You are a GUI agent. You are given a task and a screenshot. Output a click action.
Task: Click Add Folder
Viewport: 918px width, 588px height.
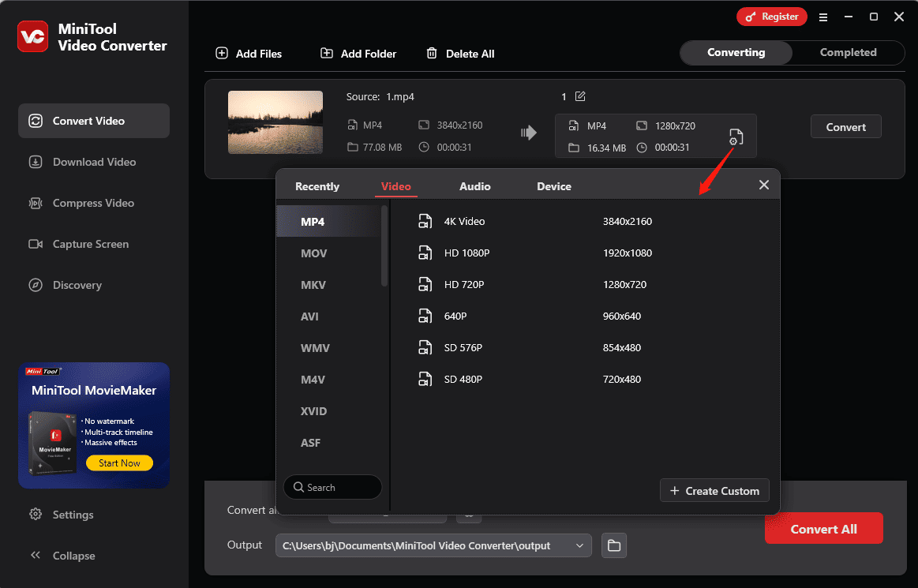click(x=358, y=54)
